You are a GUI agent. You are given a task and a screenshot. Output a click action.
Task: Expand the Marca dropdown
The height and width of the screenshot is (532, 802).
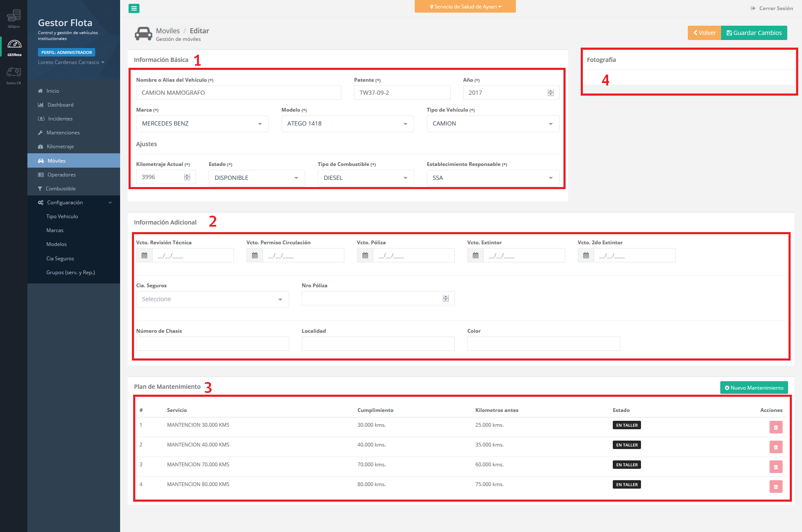(202, 124)
